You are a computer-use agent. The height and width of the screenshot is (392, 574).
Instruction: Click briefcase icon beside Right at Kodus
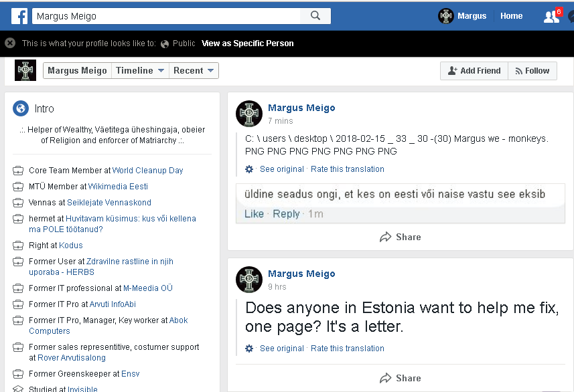(x=18, y=246)
